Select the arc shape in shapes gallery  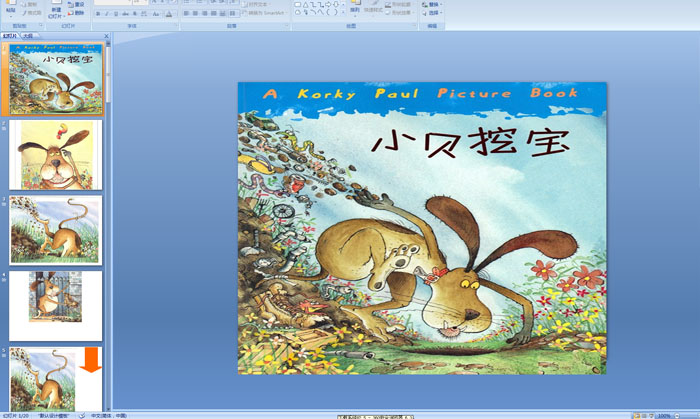pos(313,12)
